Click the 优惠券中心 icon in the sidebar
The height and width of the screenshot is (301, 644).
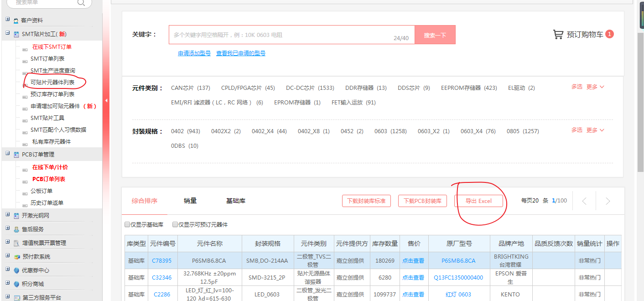[x=16, y=270]
